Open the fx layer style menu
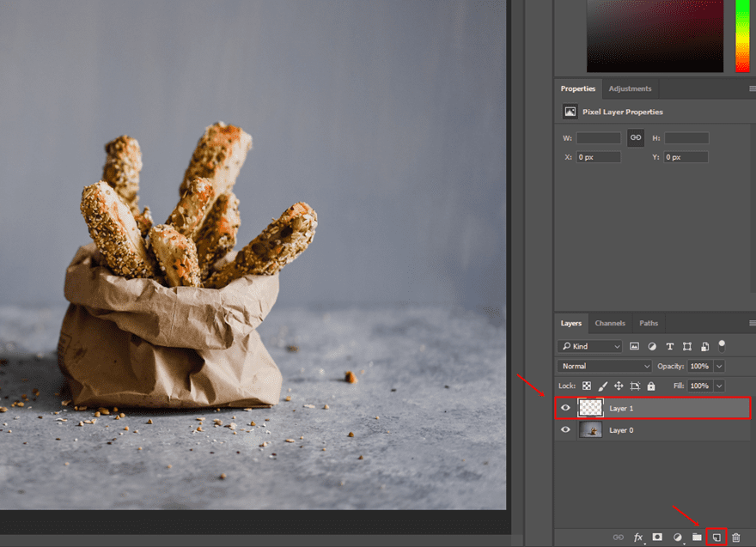756x547 pixels. pos(638,538)
